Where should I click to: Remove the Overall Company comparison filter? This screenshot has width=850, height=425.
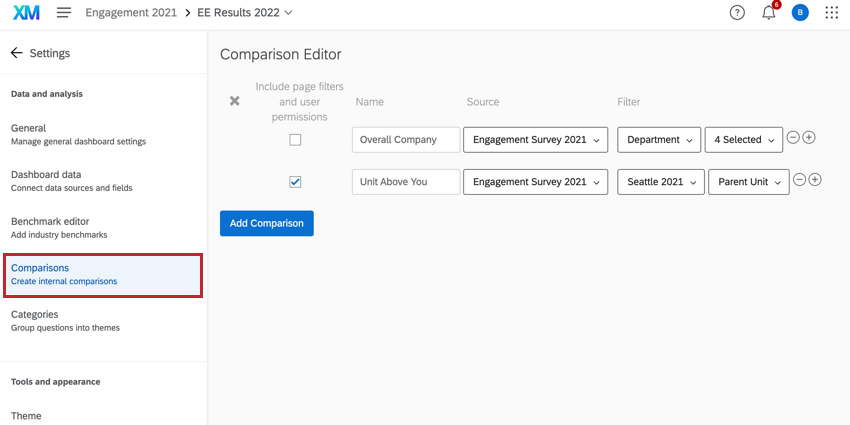click(x=793, y=138)
